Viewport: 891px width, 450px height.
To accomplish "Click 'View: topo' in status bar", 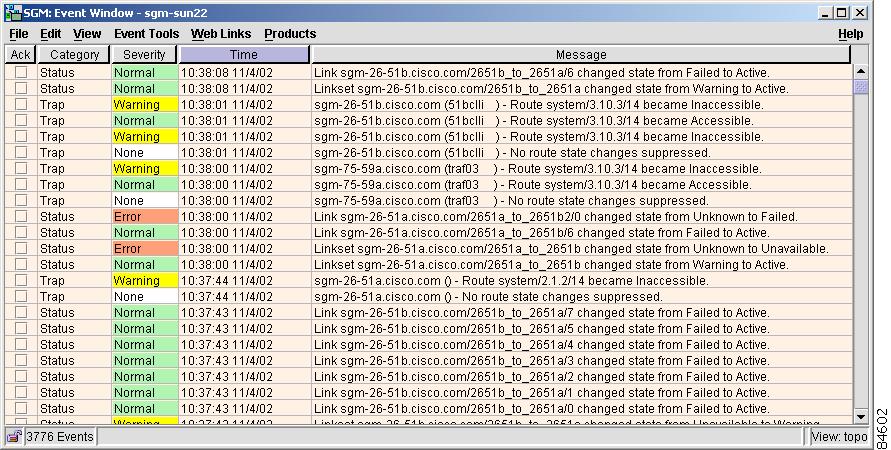I will point(839,436).
